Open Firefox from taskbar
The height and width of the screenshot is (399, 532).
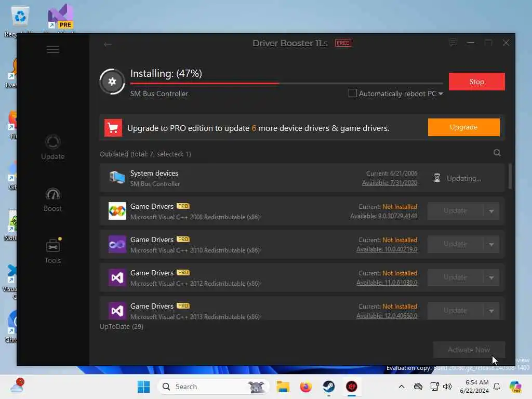(305, 387)
